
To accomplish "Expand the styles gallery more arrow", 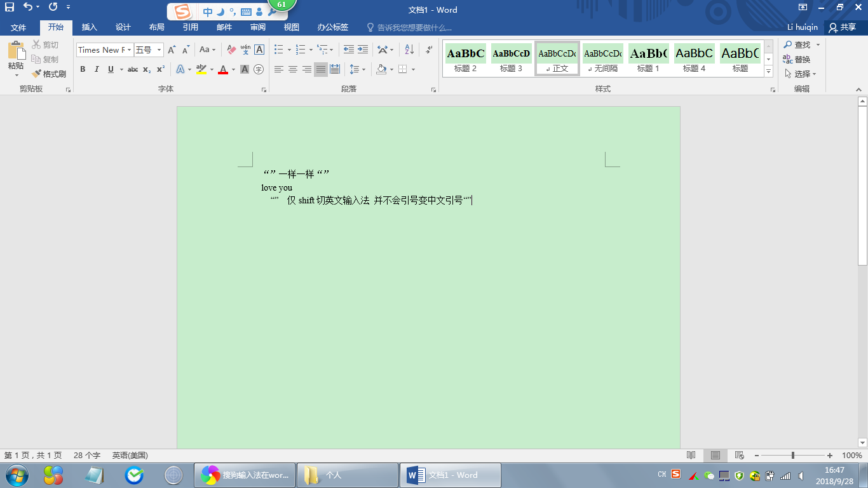I will coord(769,72).
